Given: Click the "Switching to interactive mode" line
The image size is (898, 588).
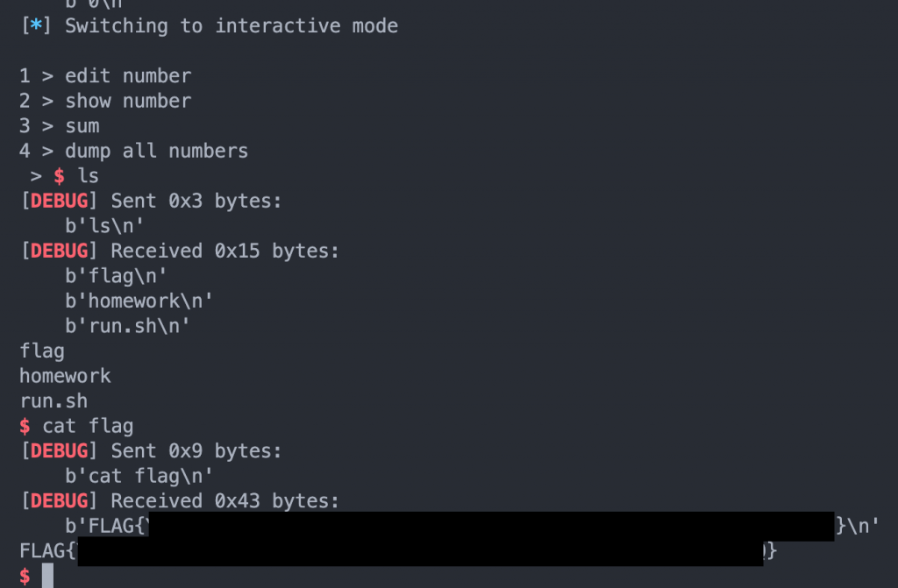Looking at the screenshot, I should pyautogui.click(x=232, y=26).
